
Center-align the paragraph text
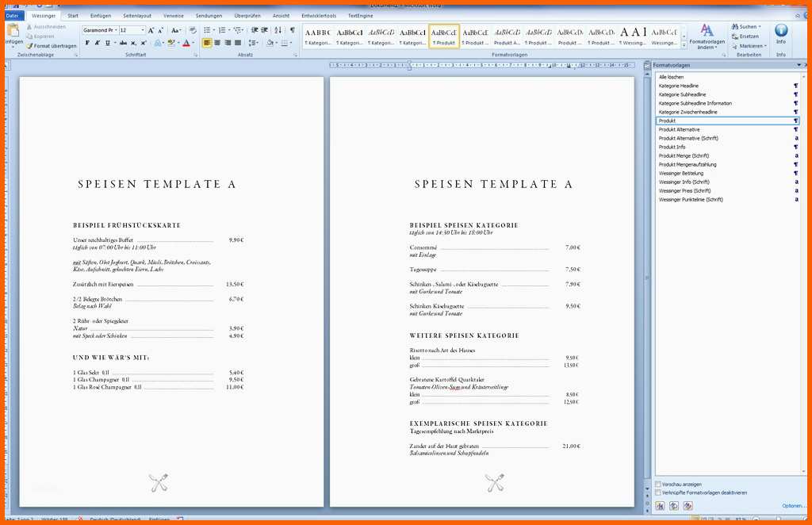[217, 43]
